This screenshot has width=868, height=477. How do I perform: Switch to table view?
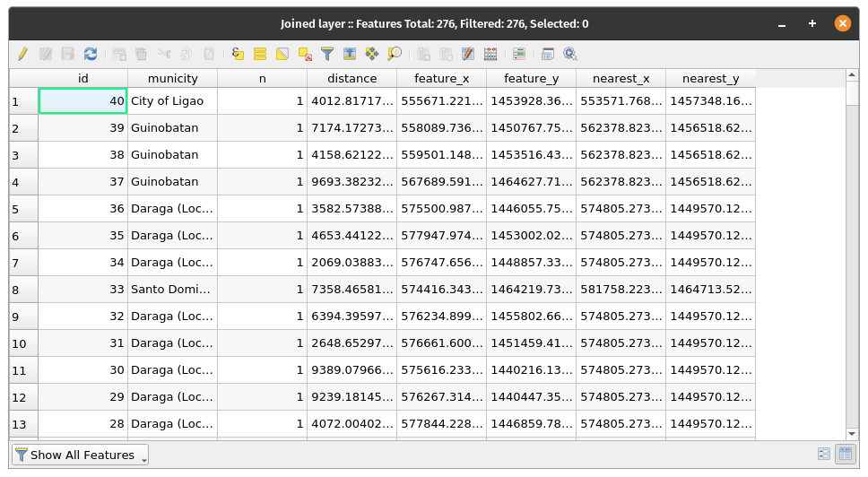pyautogui.click(x=845, y=455)
